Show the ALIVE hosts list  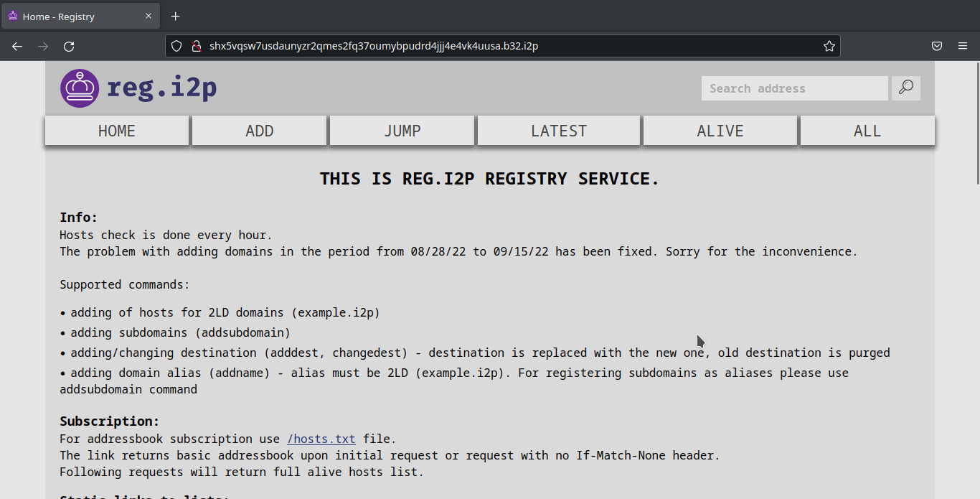720,131
